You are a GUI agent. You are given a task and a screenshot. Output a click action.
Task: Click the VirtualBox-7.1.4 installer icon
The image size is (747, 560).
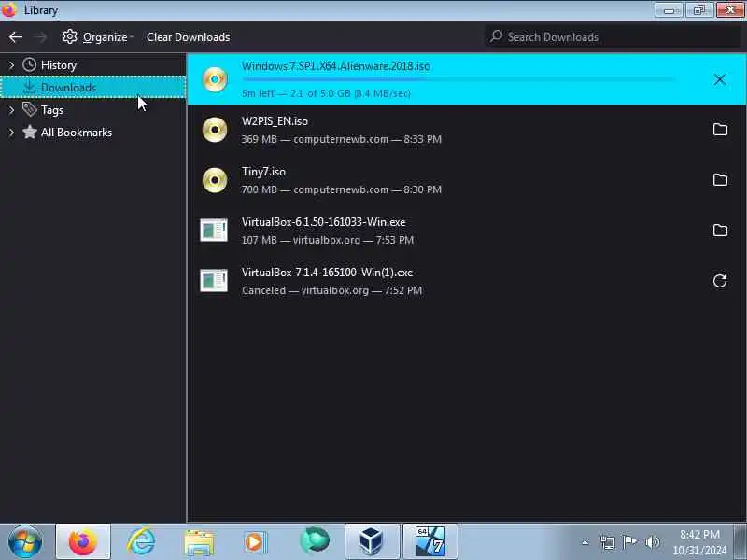tap(214, 281)
